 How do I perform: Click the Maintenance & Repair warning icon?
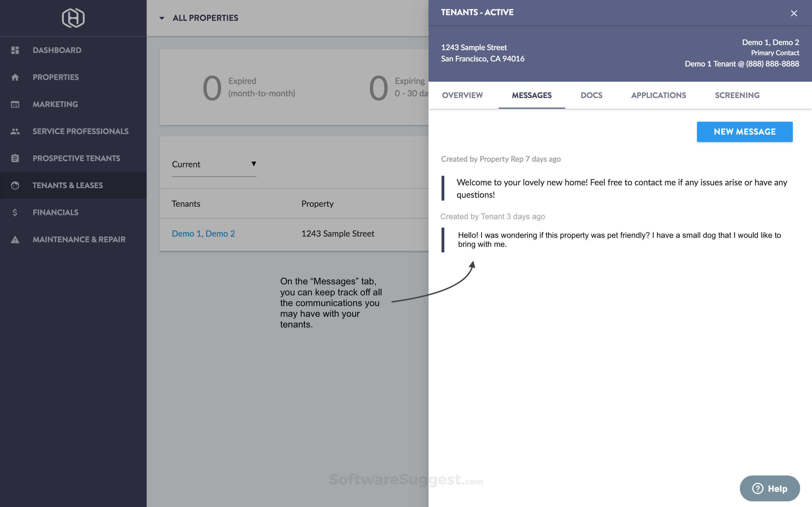point(15,239)
